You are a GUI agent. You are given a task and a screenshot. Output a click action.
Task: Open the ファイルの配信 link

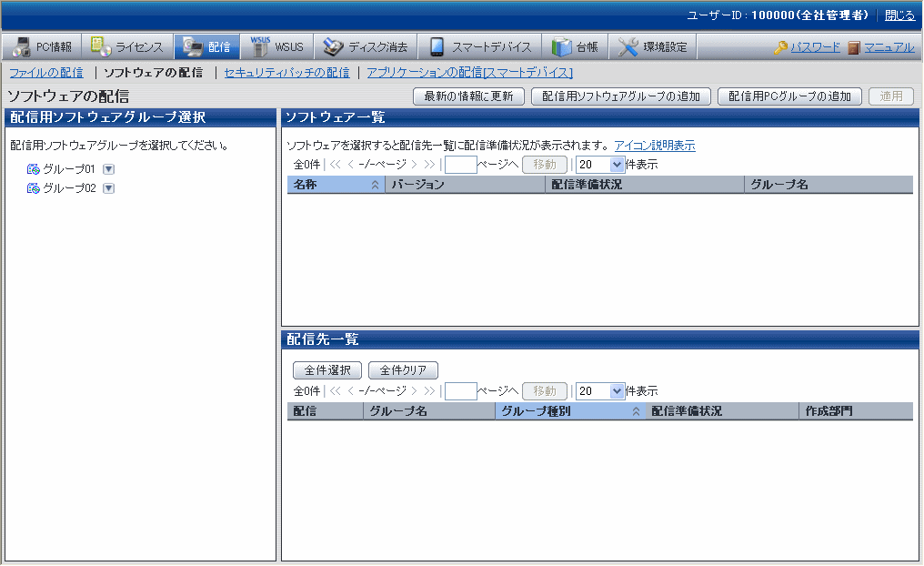[x=46, y=73]
